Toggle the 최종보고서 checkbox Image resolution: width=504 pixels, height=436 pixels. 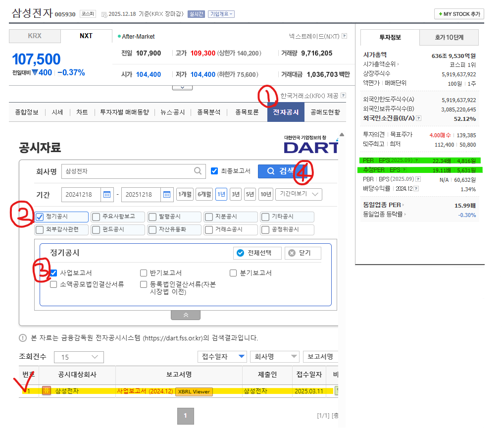point(214,171)
